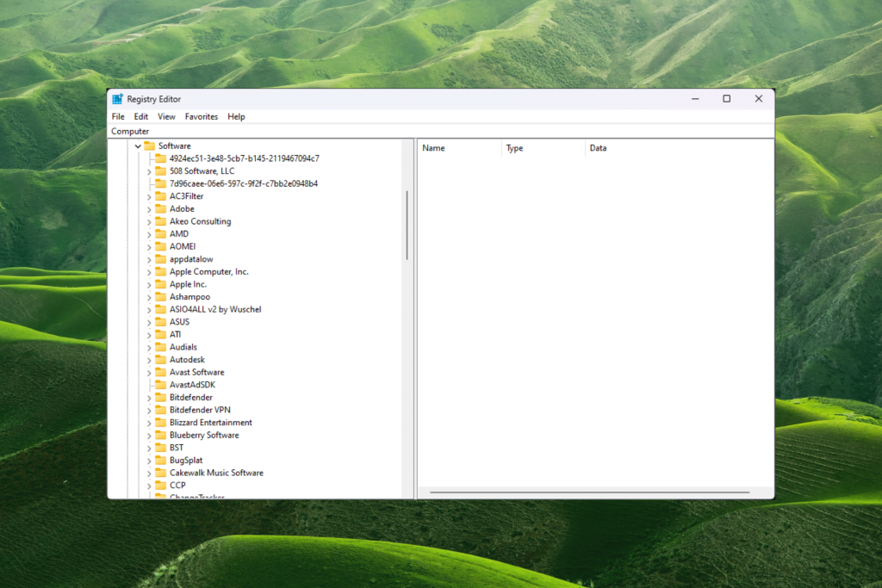Select the Apple Computer, Inc. key label
This screenshot has height=588, width=882.
coord(208,271)
